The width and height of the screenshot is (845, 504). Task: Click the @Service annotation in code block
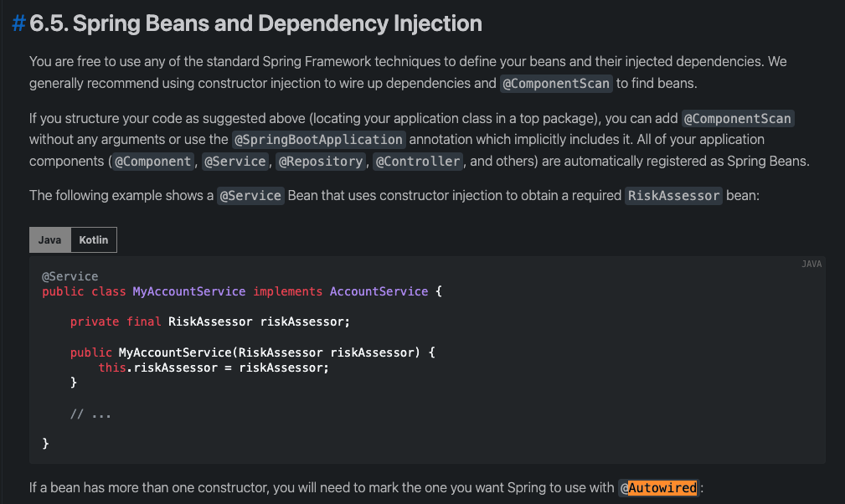[x=70, y=276]
